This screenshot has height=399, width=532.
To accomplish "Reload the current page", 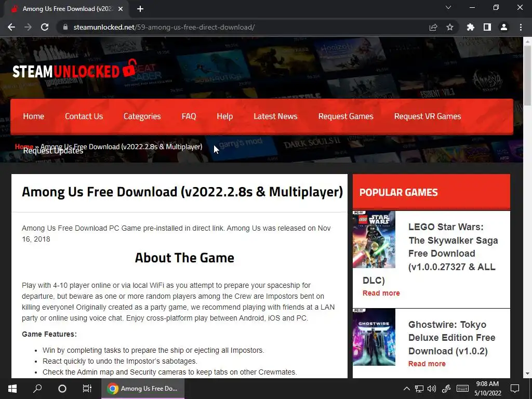I will click(45, 27).
